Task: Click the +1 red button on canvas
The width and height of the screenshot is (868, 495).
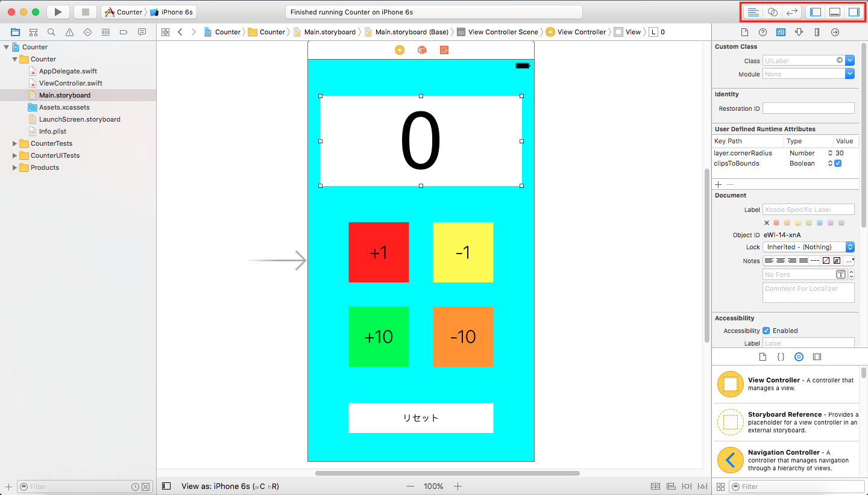Action: pyautogui.click(x=379, y=252)
